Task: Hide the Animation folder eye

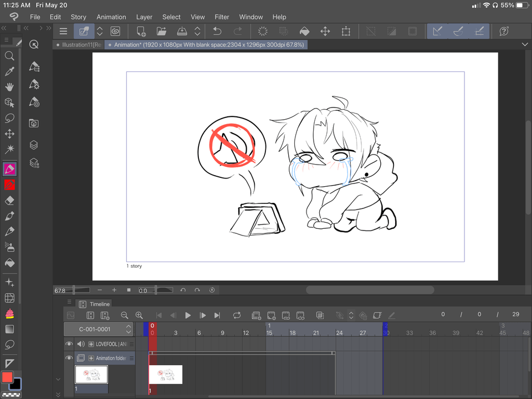Action: (69, 358)
